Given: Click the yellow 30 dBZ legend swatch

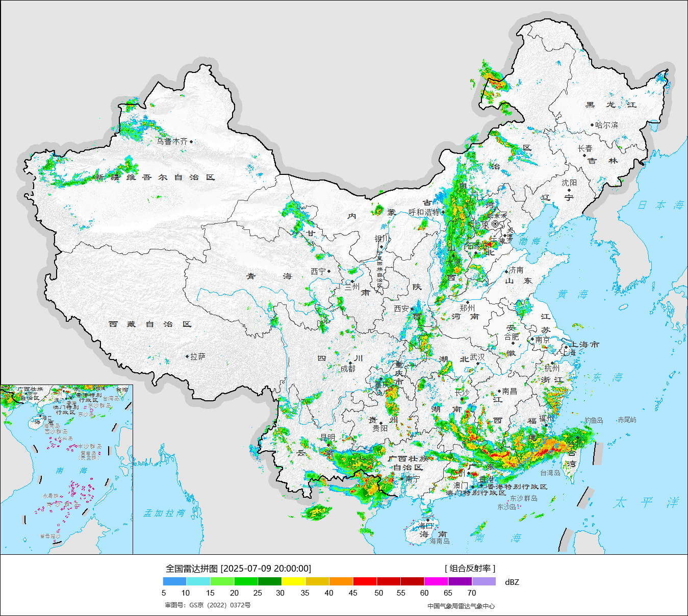Looking at the screenshot, I should click(x=293, y=581).
